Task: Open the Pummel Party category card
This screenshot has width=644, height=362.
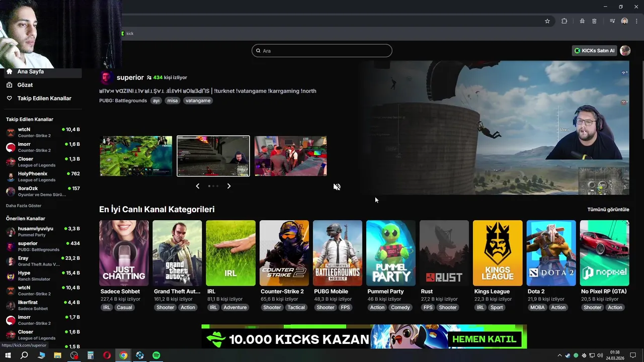Action: click(x=391, y=253)
